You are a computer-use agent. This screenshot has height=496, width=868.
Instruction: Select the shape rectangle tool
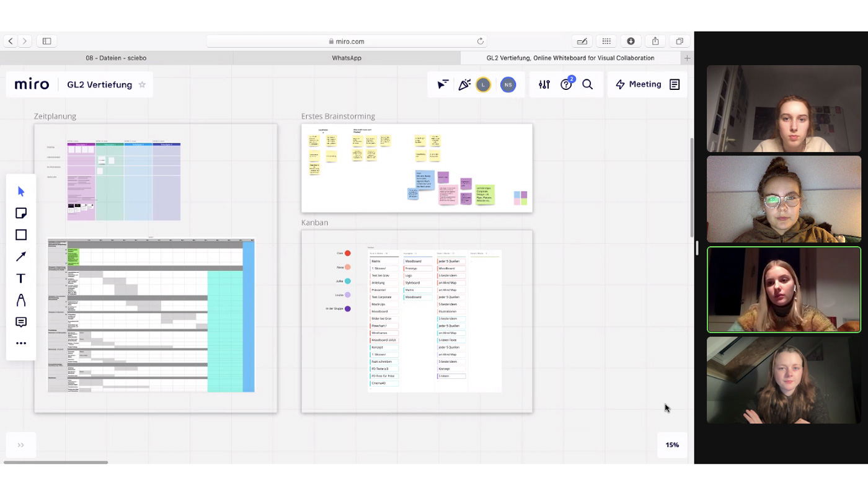[21, 235]
